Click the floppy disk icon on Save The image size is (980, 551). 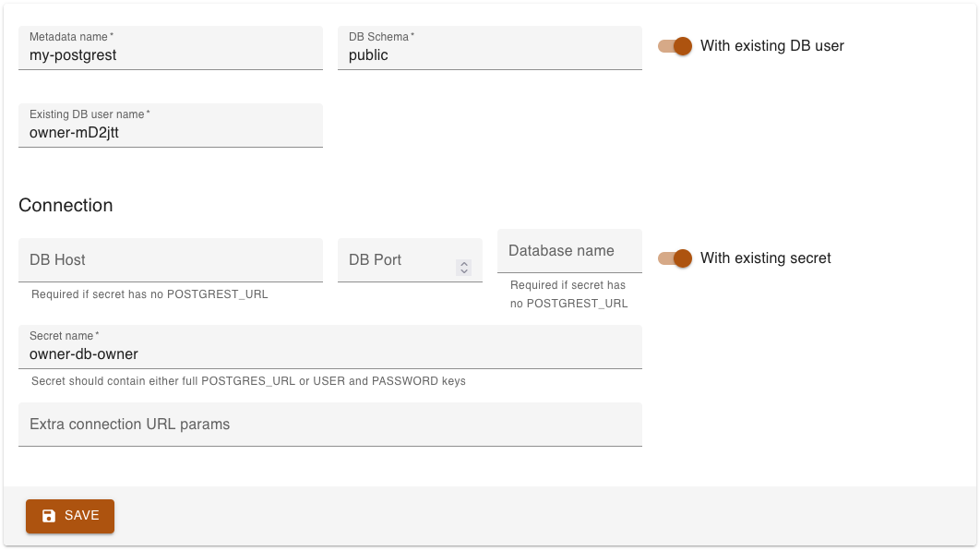[x=50, y=516]
